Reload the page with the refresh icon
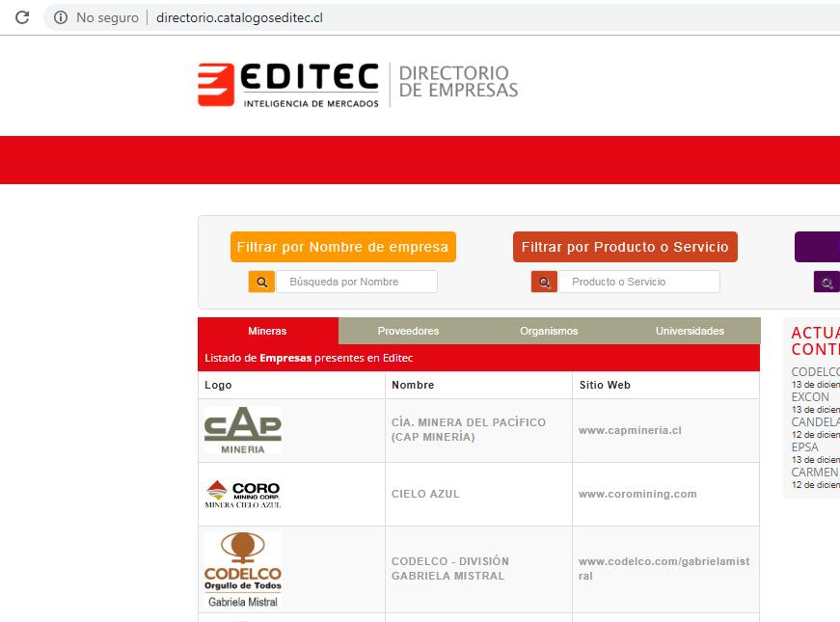 [22, 17]
